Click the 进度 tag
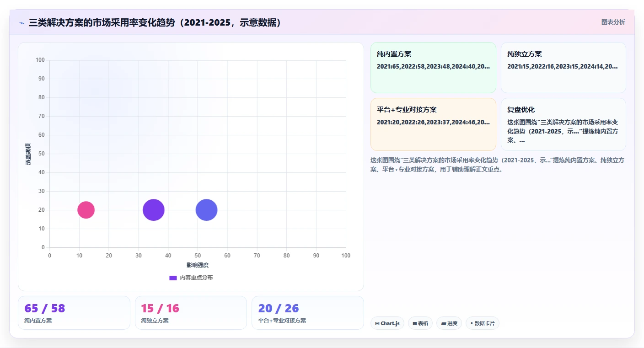This screenshot has width=644, height=348. [x=449, y=323]
